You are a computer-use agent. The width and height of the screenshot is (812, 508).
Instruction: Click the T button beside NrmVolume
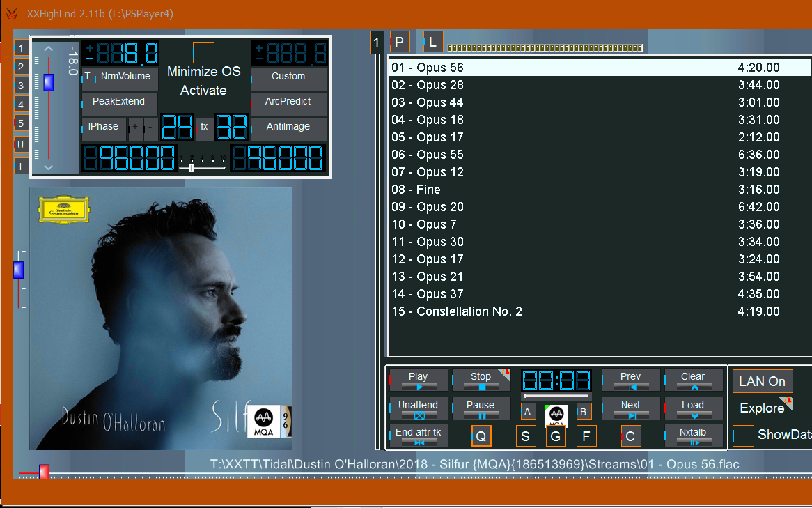tap(88, 78)
